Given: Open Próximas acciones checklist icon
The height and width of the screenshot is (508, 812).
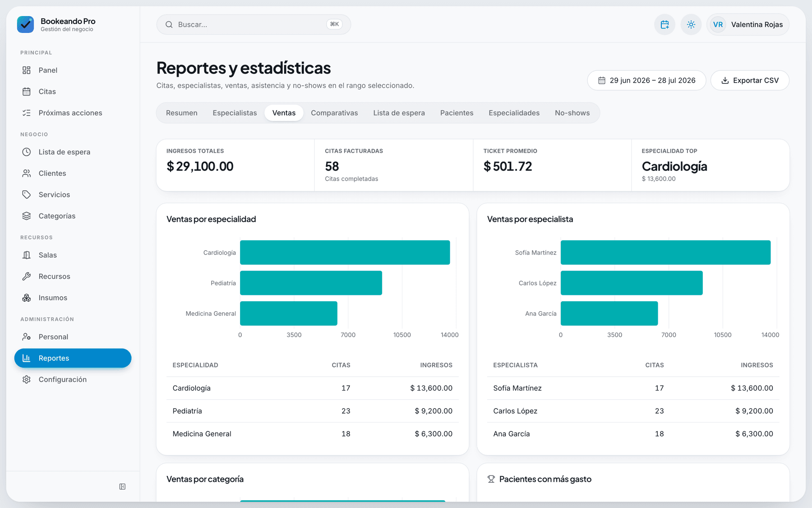Looking at the screenshot, I should (x=27, y=112).
